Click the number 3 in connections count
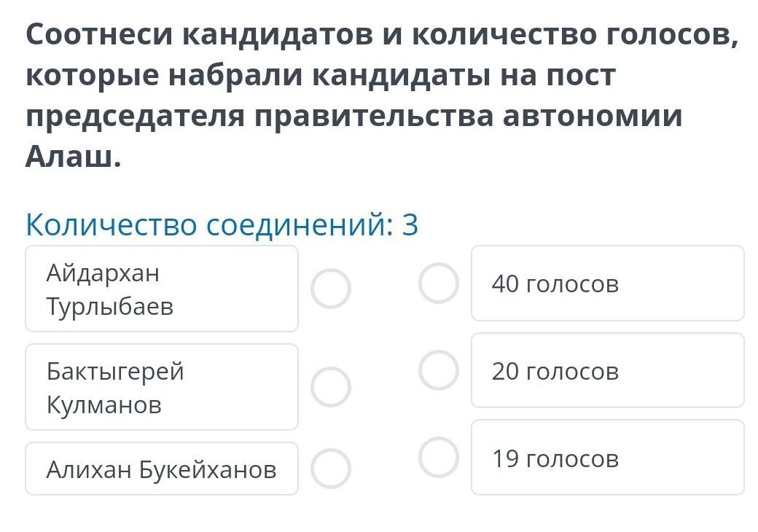This screenshot has width=758, height=532. [410, 225]
